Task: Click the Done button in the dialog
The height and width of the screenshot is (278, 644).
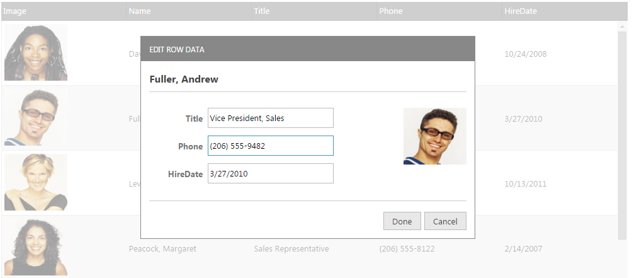Action: pos(402,221)
